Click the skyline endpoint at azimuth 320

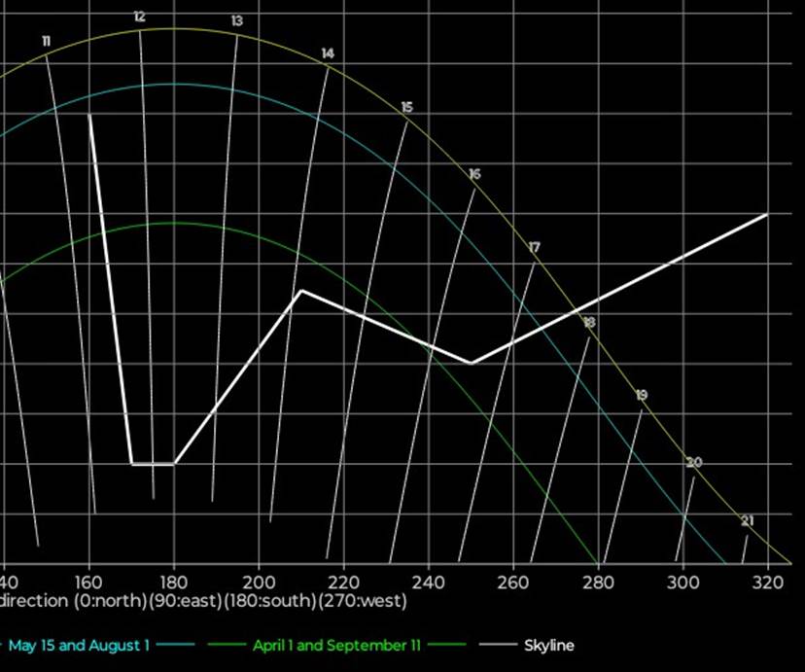point(766,214)
